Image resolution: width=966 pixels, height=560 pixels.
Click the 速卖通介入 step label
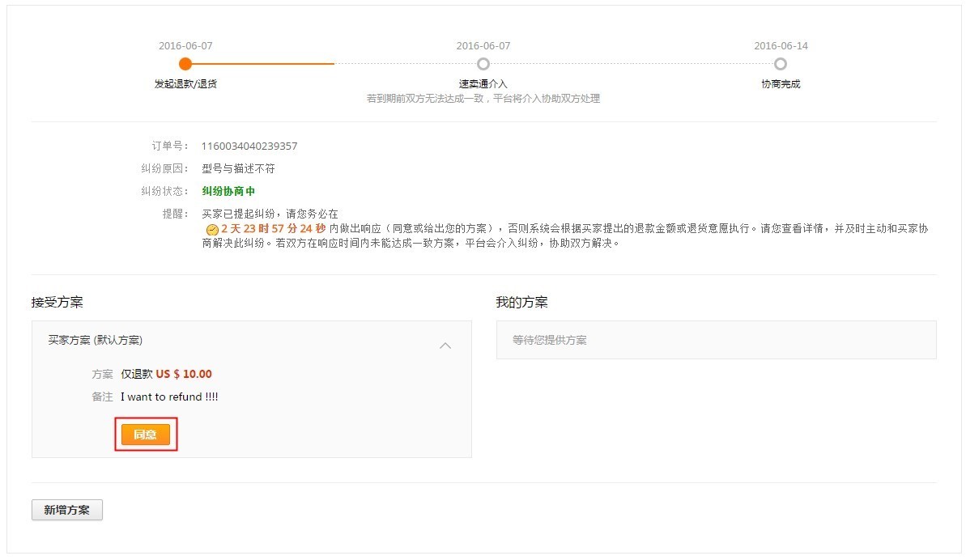click(x=483, y=83)
